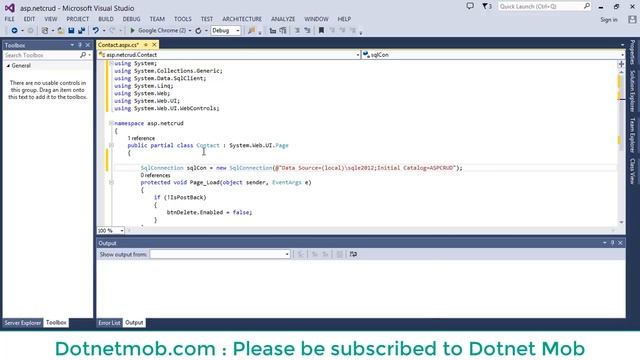Click the editor vertical scrollbar down arrow
640x360 pixels.
[621, 222]
